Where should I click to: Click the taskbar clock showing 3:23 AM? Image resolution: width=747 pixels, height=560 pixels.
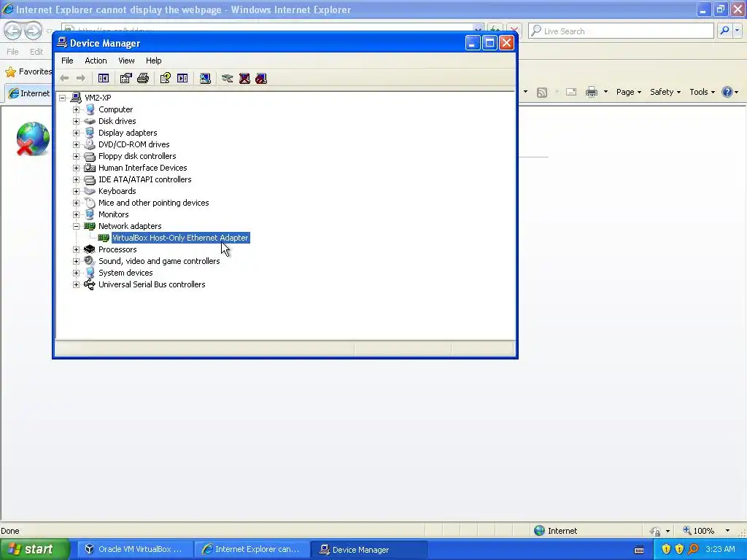(720, 549)
